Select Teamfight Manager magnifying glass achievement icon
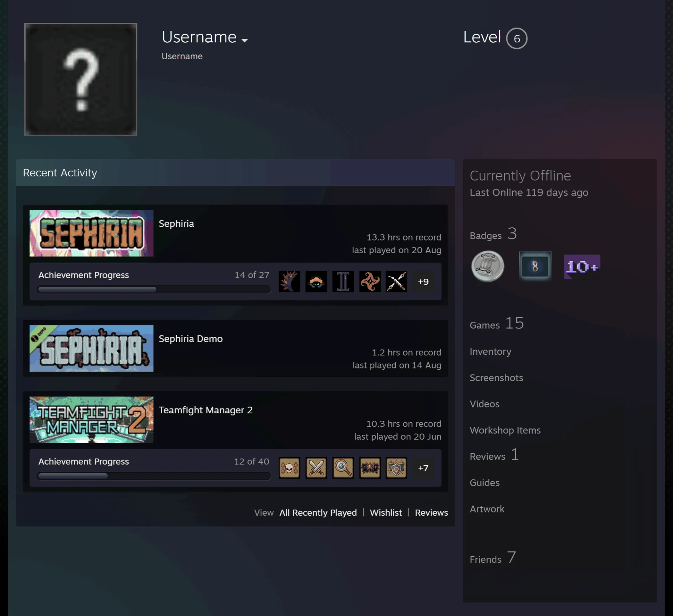The image size is (673, 616). click(343, 468)
